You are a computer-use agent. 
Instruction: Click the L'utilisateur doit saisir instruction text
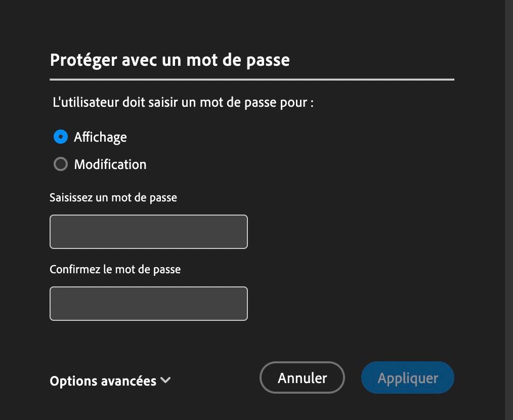[183, 103]
